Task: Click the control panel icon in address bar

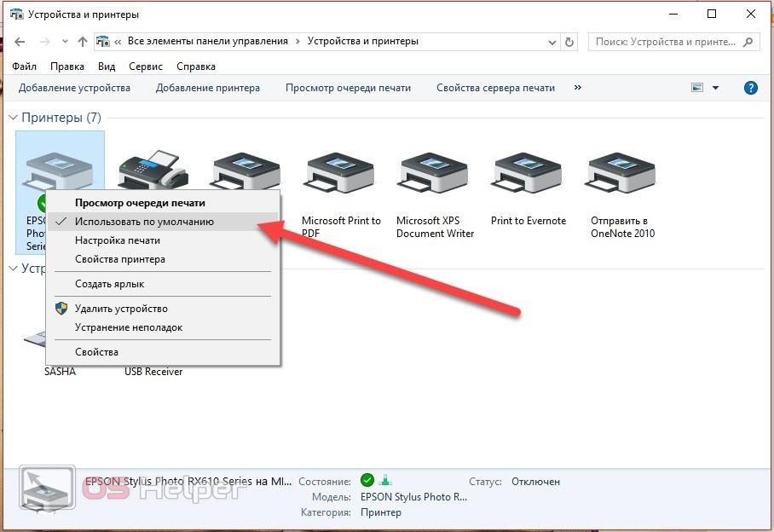Action: (x=102, y=42)
